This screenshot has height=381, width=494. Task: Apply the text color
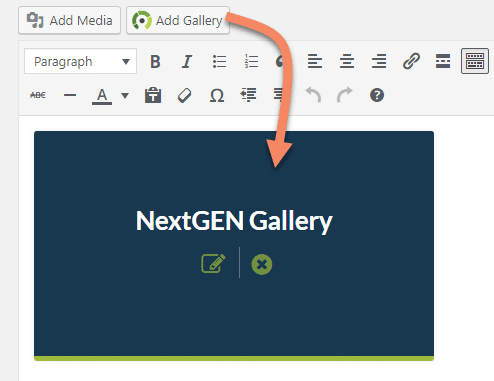click(102, 96)
